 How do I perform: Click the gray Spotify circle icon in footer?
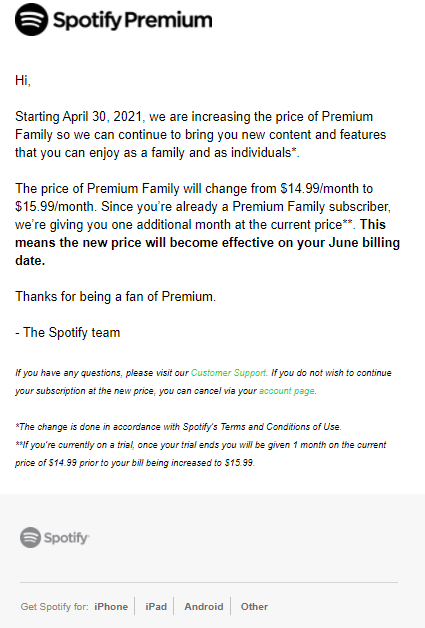pyautogui.click(x=30, y=537)
